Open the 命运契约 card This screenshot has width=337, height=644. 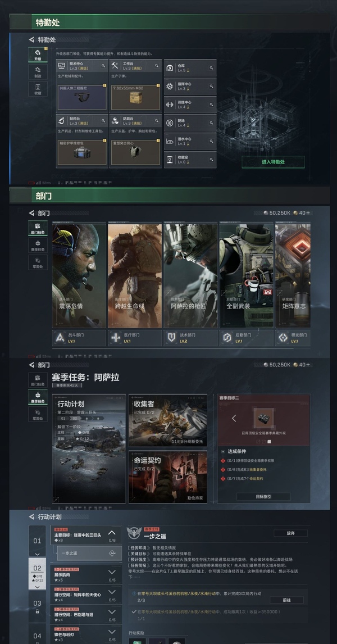(x=168, y=477)
